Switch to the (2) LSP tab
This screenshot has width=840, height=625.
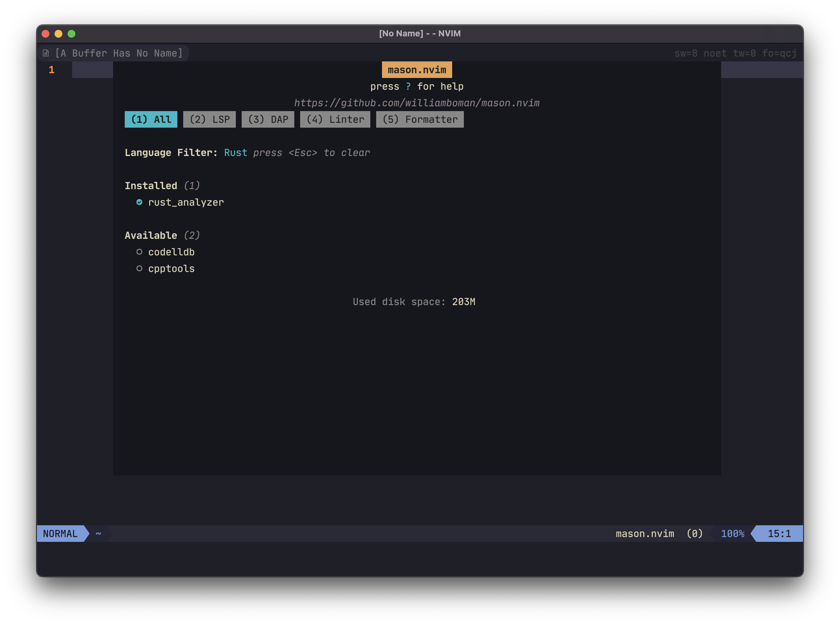[x=210, y=120]
